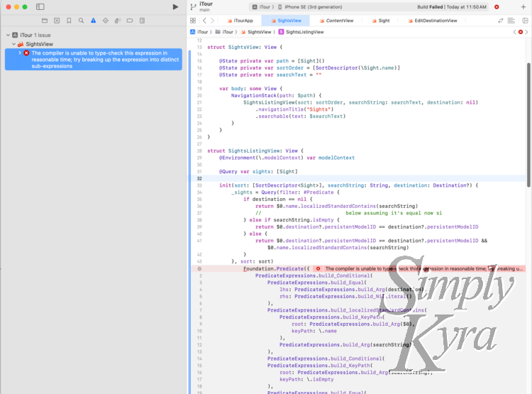Click the iTour folder breadcrumb

pos(225,32)
